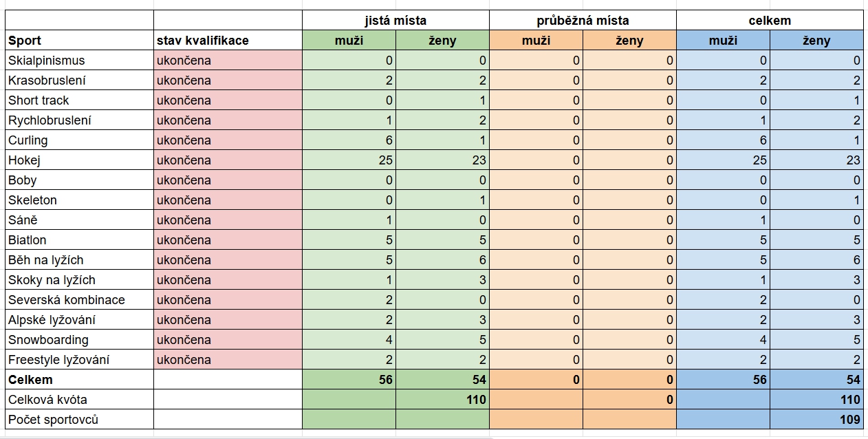Click the Počet sportovců label cell
This screenshot has height=439, width=868.
79,420
